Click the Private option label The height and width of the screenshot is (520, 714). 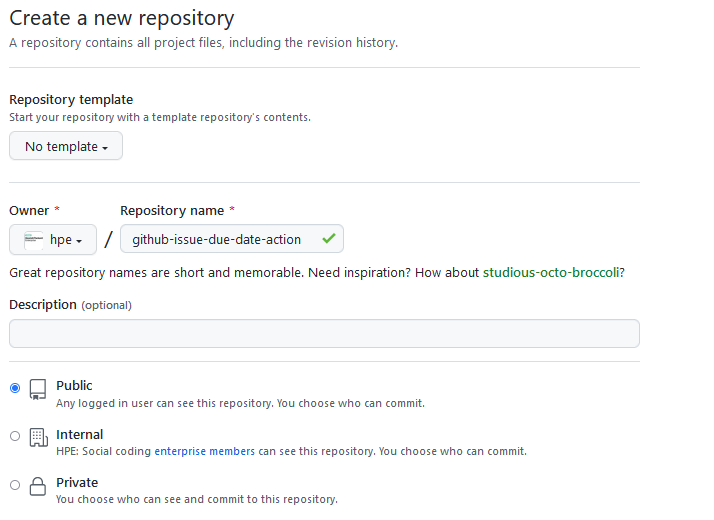[77, 483]
